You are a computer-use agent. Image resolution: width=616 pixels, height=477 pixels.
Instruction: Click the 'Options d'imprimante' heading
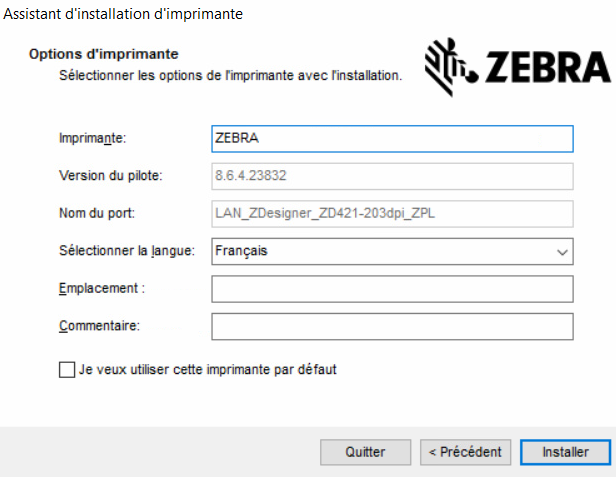coord(104,54)
